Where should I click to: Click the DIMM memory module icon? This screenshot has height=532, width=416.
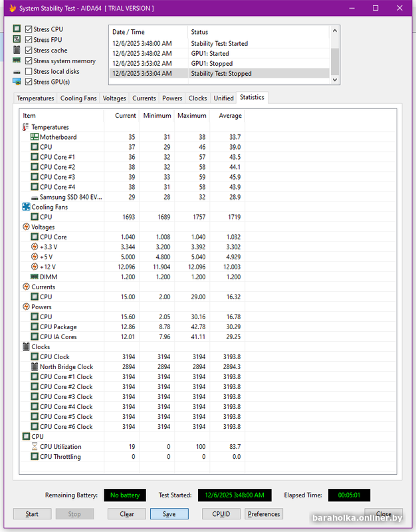tap(35, 277)
